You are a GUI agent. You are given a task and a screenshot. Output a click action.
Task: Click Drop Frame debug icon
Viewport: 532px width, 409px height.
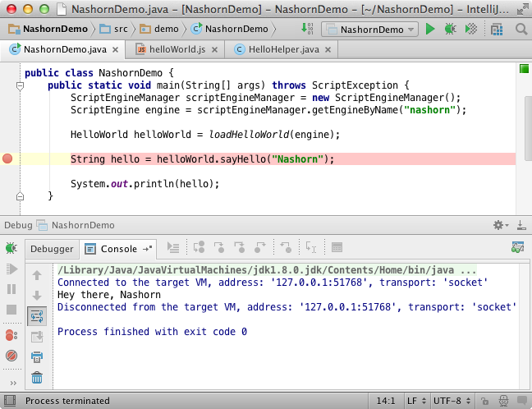coord(286,247)
